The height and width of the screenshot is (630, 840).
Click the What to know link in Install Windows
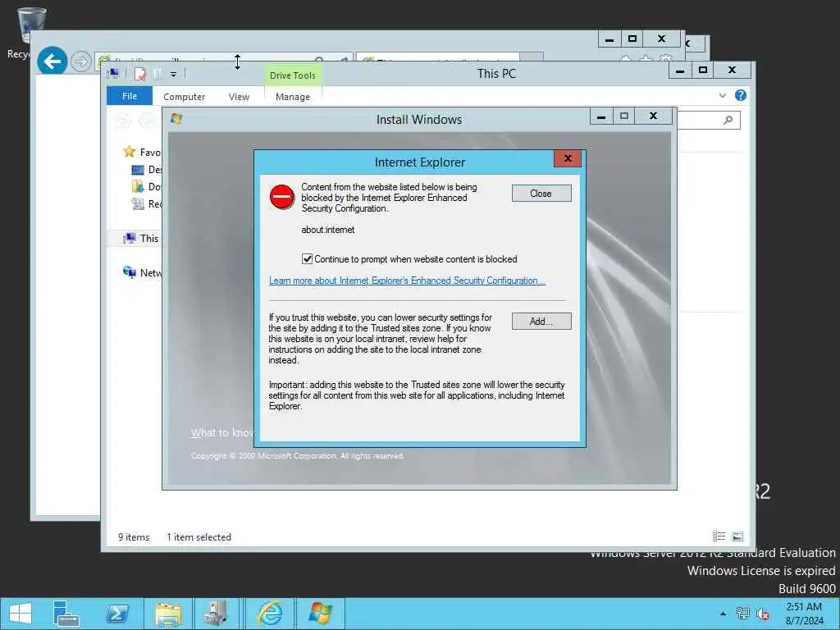pyautogui.click(x=222, y=433)
